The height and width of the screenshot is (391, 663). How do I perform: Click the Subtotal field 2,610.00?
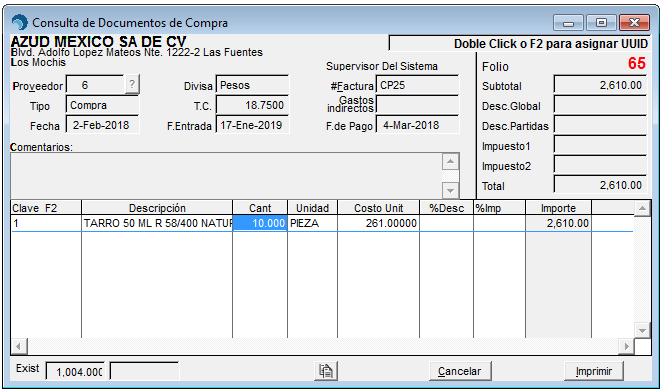600,85
